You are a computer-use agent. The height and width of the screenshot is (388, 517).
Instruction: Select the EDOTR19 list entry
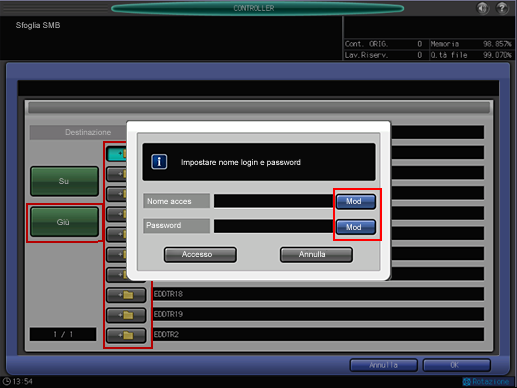(x=318, y=314)
